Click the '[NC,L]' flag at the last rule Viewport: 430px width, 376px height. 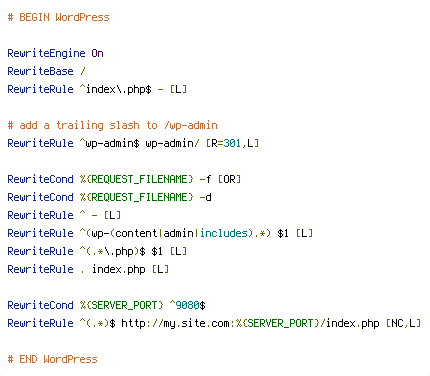click(403, 323)
